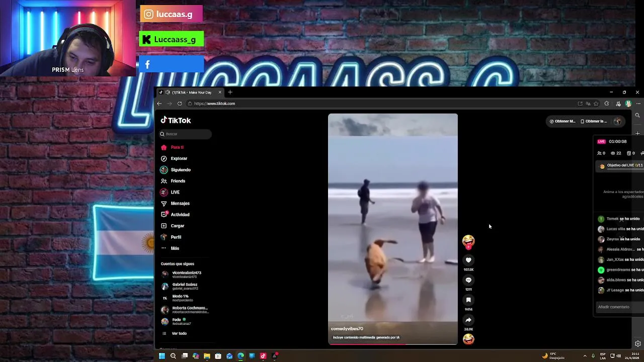Click the live viewers eye count
Viewport: 644px width, 362px height.
click(616, 153)
